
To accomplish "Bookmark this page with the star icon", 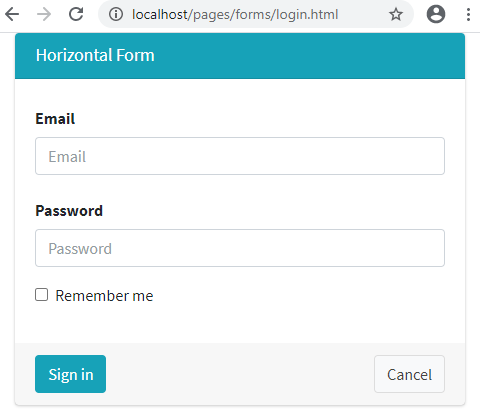I will coord(396,14).
